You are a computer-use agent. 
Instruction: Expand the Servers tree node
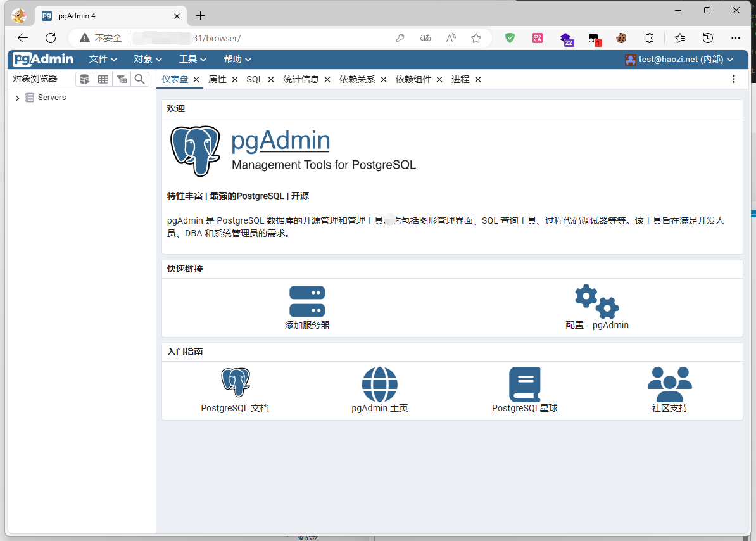tap(18, 98)
